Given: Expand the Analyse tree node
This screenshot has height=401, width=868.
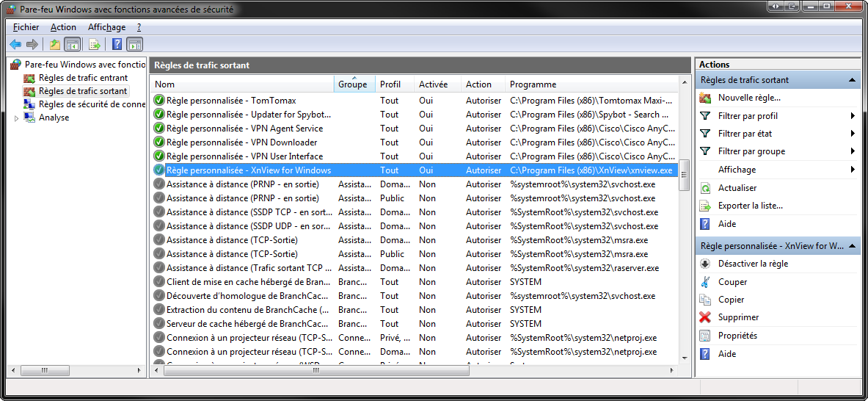Looking at the screenshot, I should (17, 118).
